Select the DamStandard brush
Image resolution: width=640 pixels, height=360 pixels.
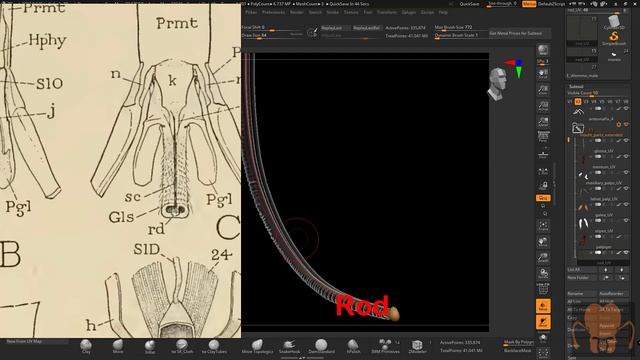click(x=321, y=346)
